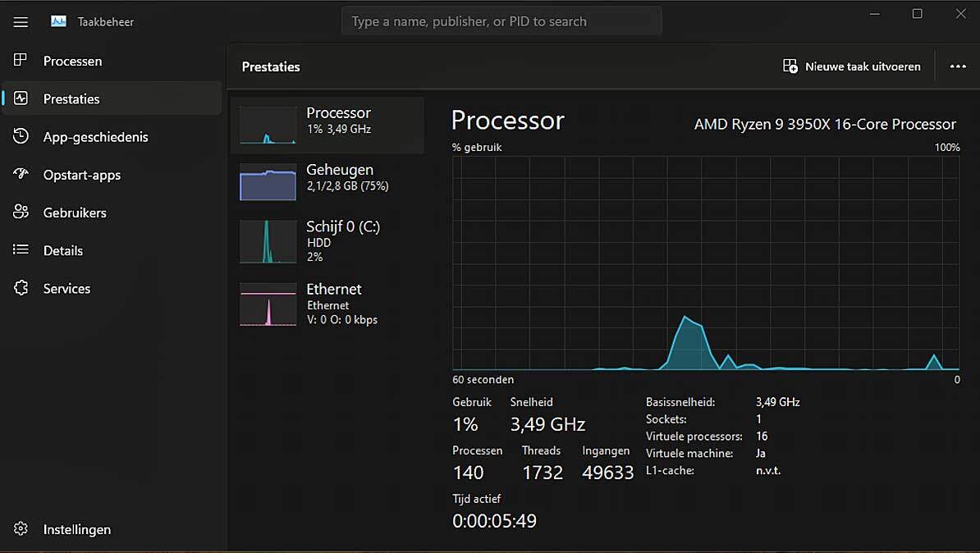Click the HDD disk type label
Image resolution: width=980 pixels, height=553 pixels.
click(318, 242)
